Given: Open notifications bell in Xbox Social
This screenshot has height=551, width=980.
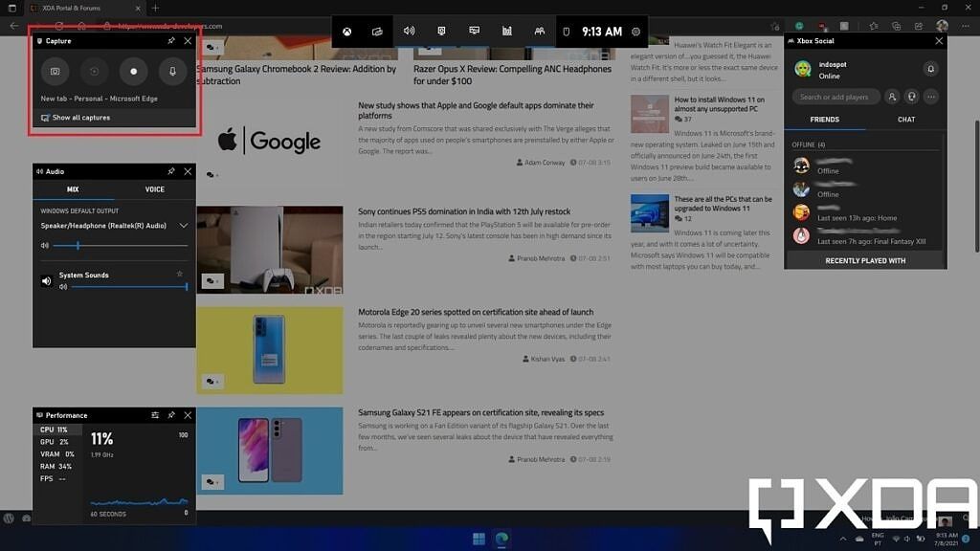Looking at the screenshot, I should (930, 69).
